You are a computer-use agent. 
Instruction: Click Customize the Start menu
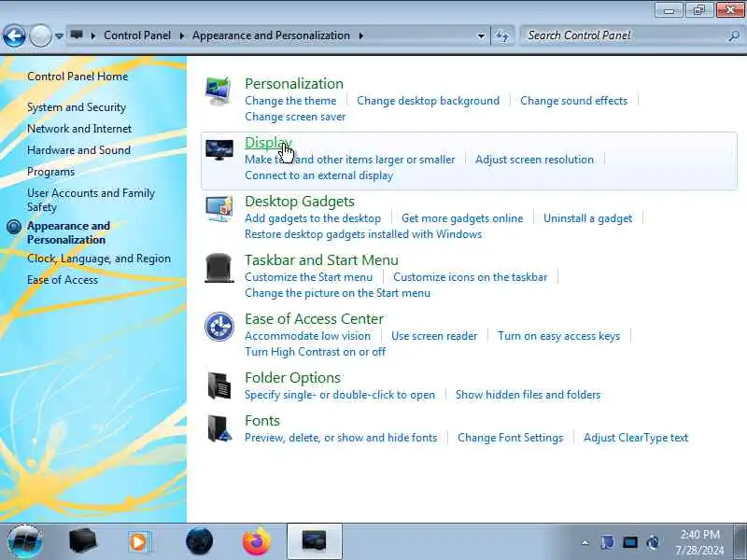coord(309,277)
